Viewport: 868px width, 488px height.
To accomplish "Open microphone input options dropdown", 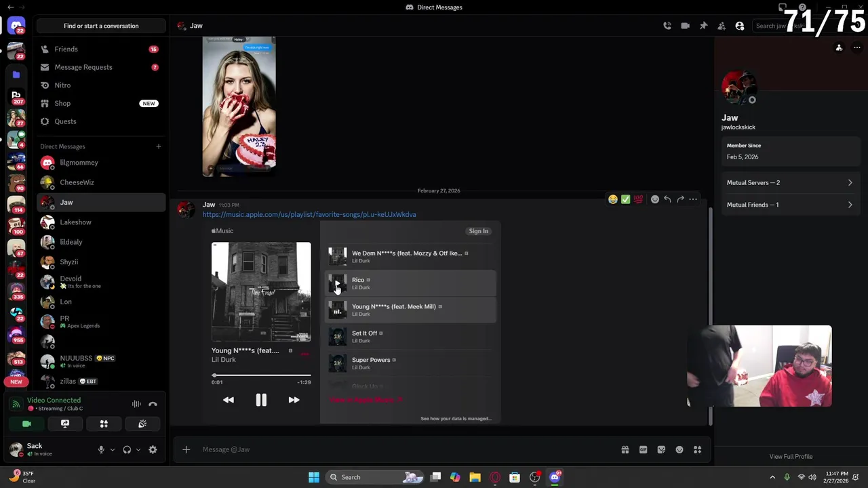I will click(x=113, y=449).
